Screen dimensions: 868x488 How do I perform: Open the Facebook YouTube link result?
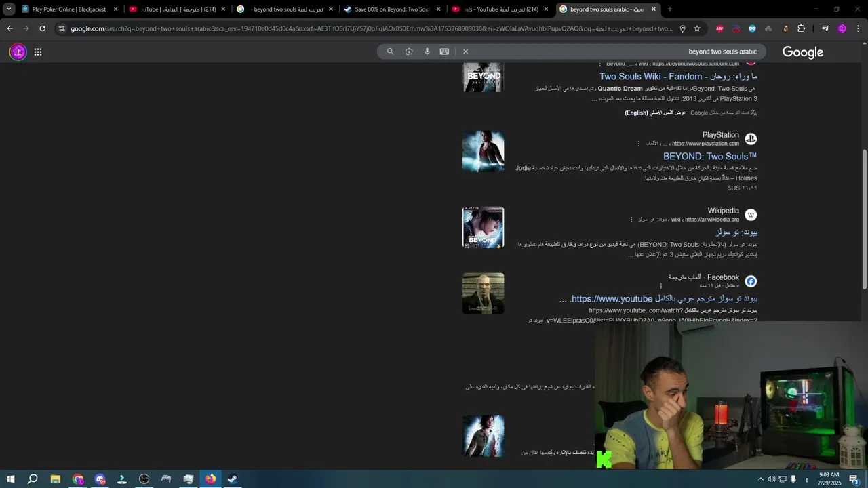pyautogui.click(x=658, y=299)
